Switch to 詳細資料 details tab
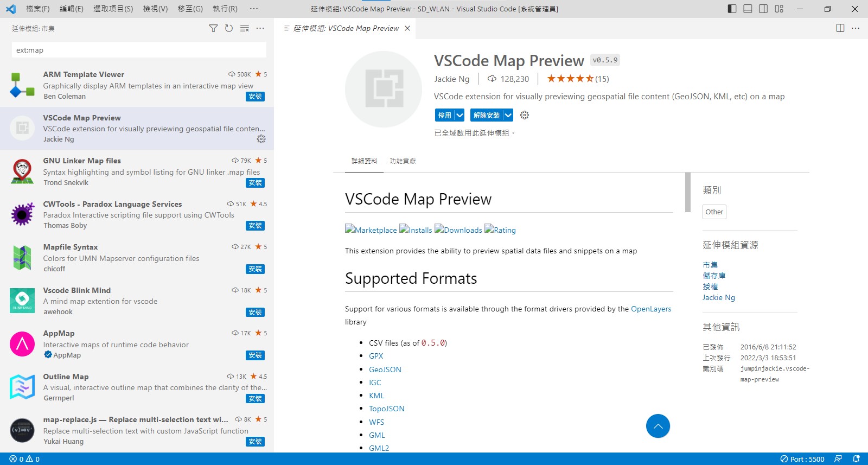Image resolution: width=868 pixels, height=465 pixels. (365, 161)
